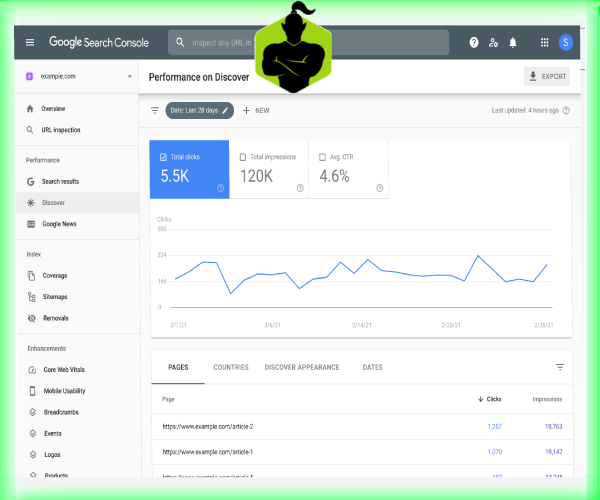Click help icon next to Last updated
600x500 pixels.
[566, 110]
